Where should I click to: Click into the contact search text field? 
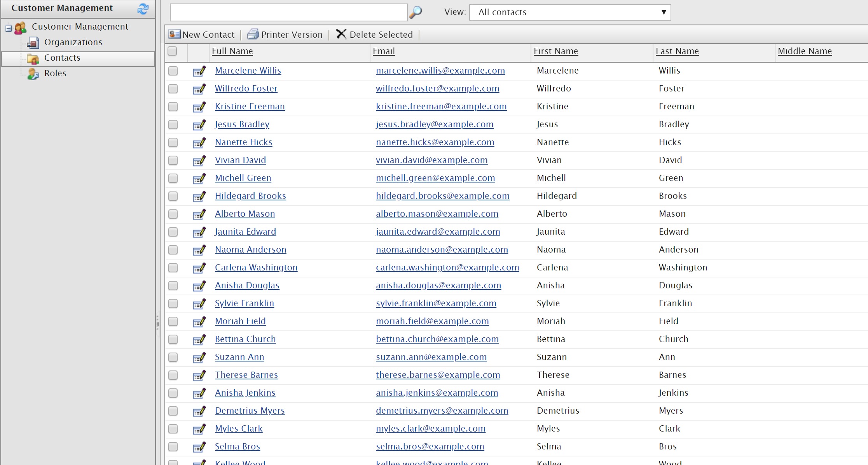288,12
